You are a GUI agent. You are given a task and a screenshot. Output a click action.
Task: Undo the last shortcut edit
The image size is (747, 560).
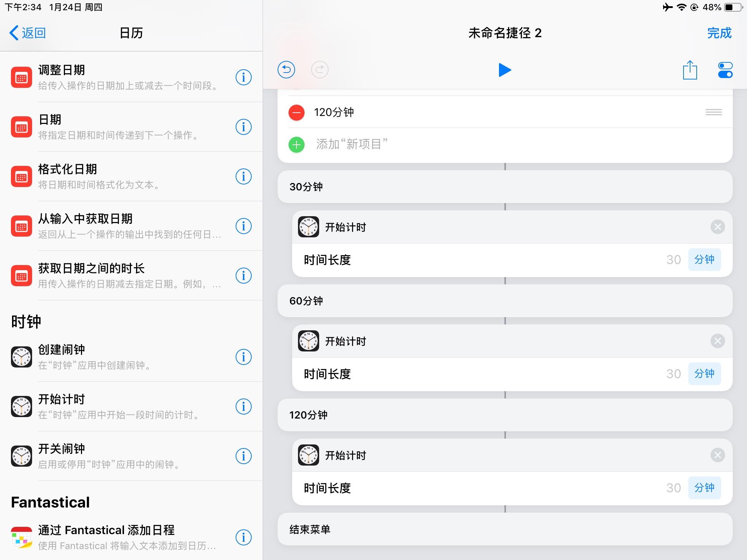[286, 70]
